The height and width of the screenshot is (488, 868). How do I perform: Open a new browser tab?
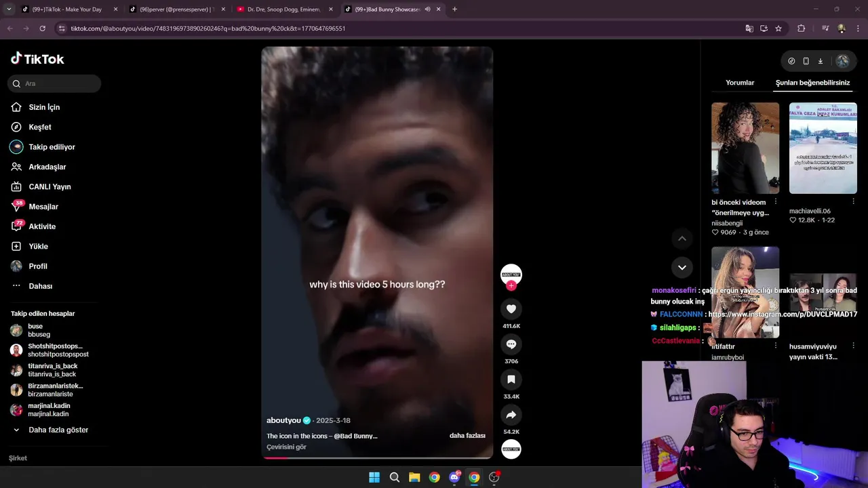pos(454,9)
